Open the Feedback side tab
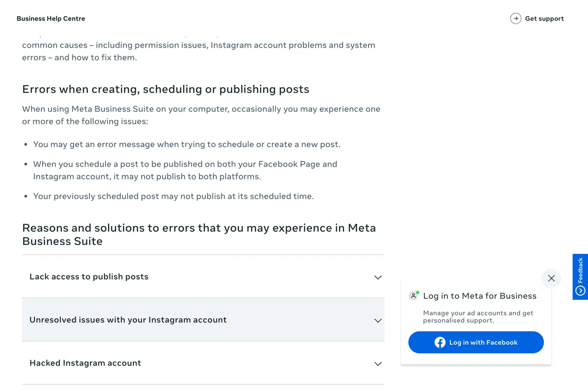 point(580,276)
